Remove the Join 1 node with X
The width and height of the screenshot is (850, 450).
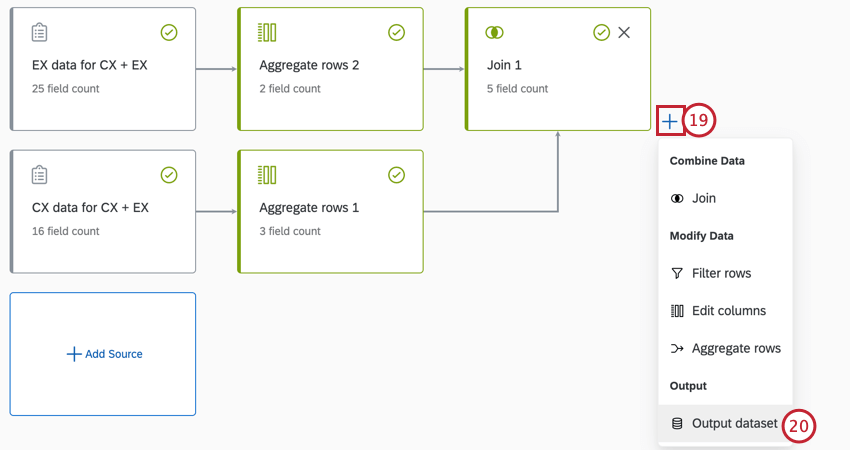624,33
